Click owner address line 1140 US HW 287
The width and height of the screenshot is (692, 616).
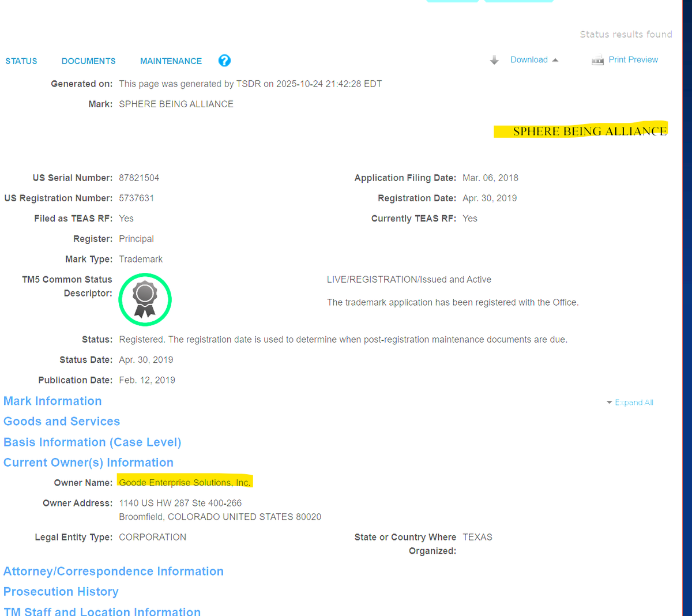[180, 504]
